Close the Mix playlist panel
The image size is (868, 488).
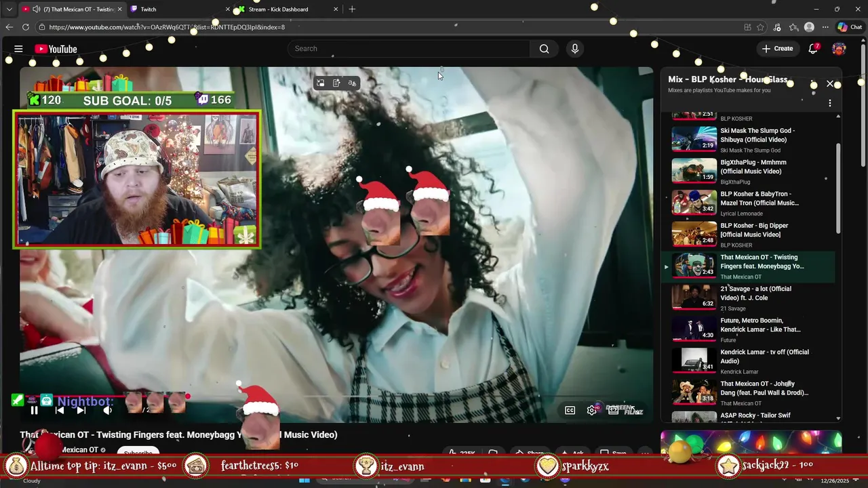(x=830, y=84)
